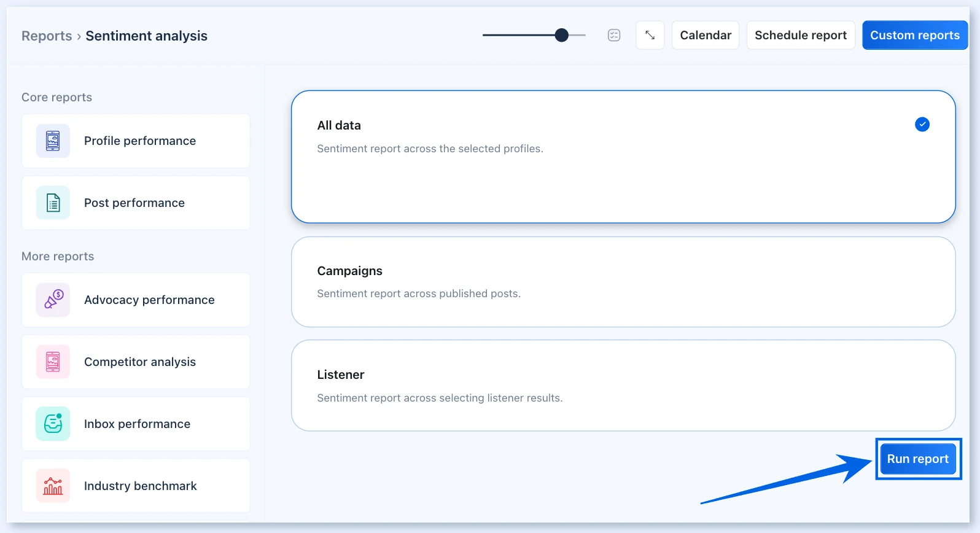This screenshot has width=980, height=533.
Task: Open Custom reports
Action: [915, 35]
